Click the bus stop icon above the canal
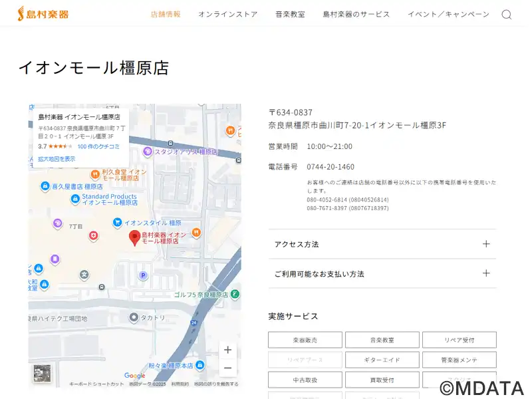 tap(102, 287)
